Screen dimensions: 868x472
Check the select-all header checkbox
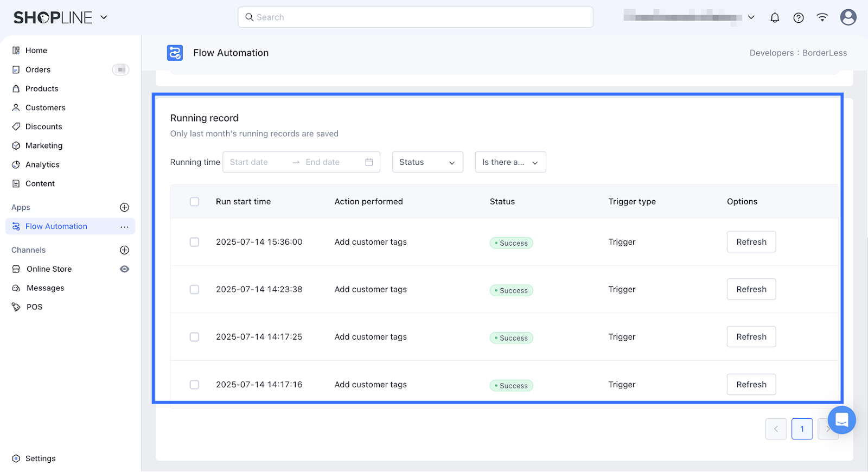click(194, 202)
